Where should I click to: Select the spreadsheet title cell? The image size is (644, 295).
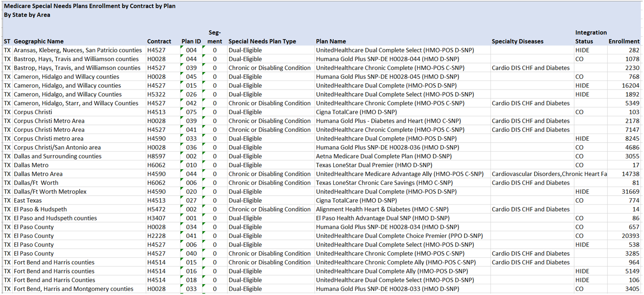tap(90, 6)
